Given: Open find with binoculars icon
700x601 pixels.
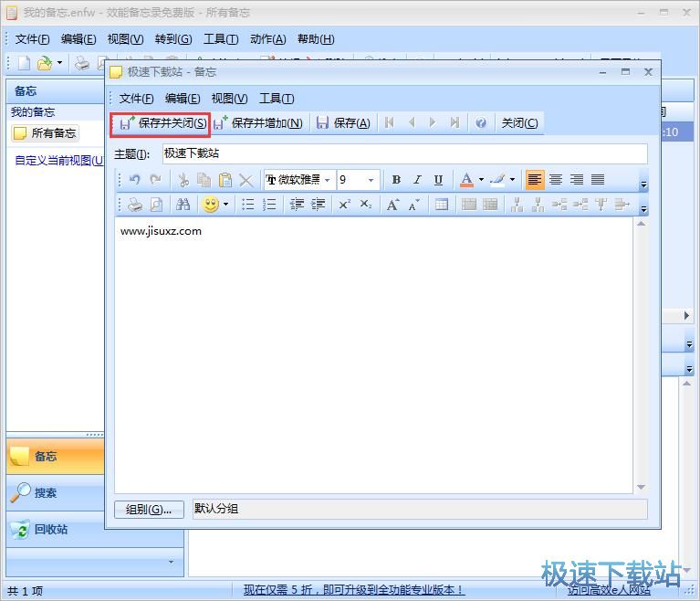Looking at the screenshot, I should pos(183,205).
